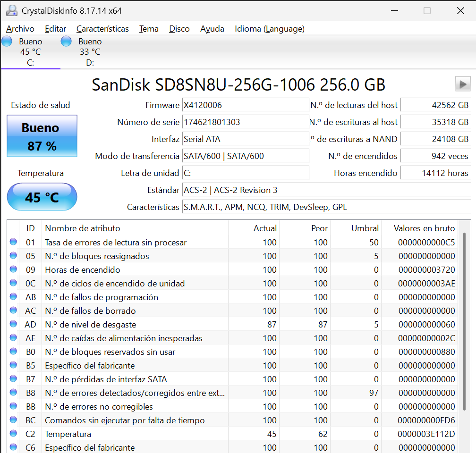Click status icon for attribute 01 row
Image resolution: width=476 pixels, height=453 pixels.
(x=13, y=243)
